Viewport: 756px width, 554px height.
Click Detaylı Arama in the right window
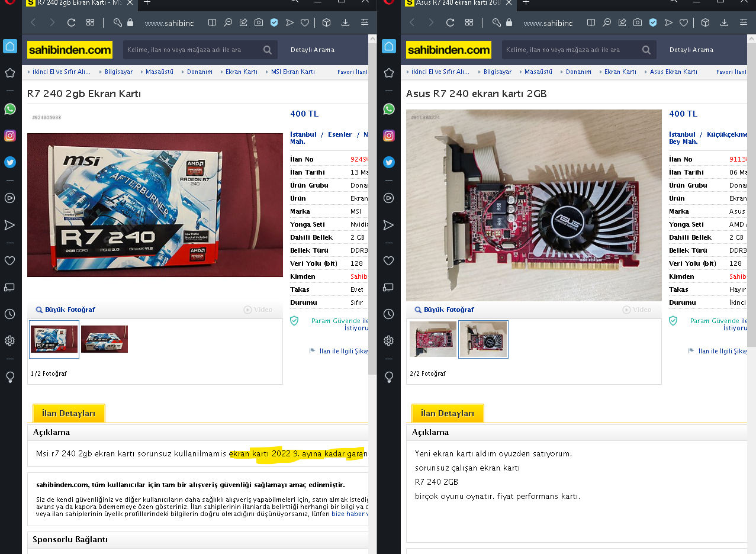[x=691, y=50]
